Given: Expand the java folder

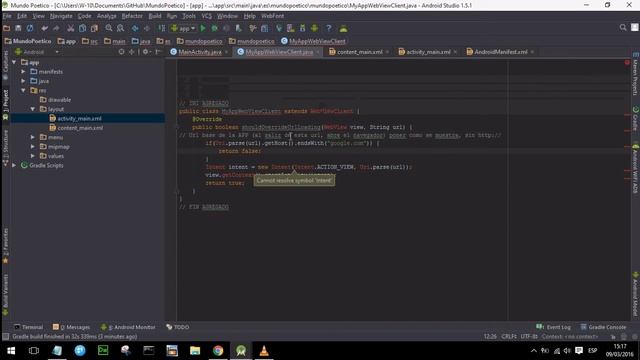Looking at the screenshot, I should pos(23,81).
